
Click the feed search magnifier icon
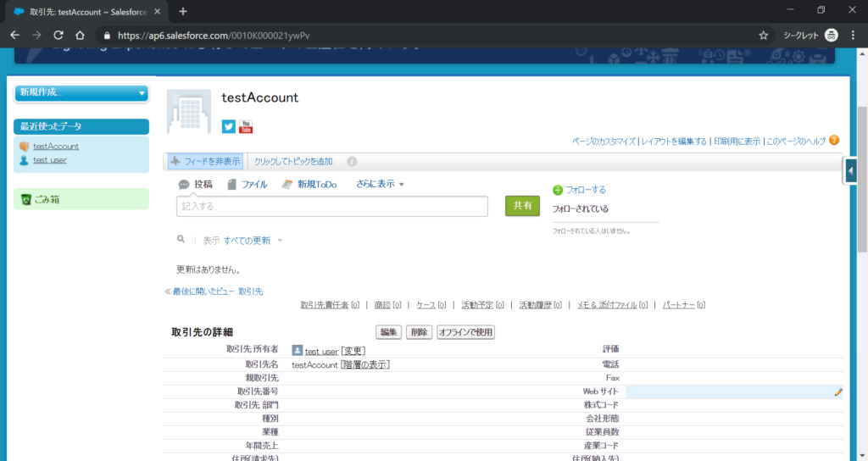[x=181, y=240]
